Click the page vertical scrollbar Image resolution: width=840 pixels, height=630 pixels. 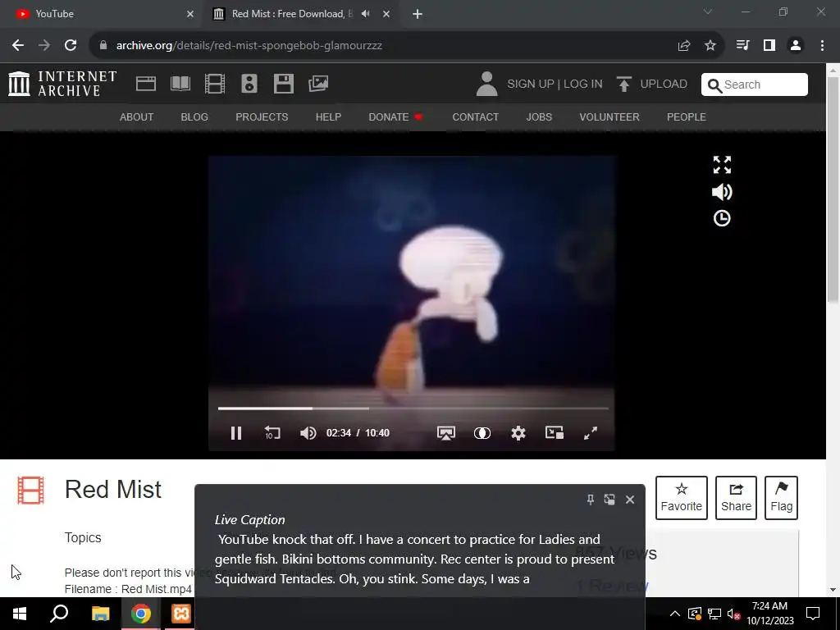833,189
